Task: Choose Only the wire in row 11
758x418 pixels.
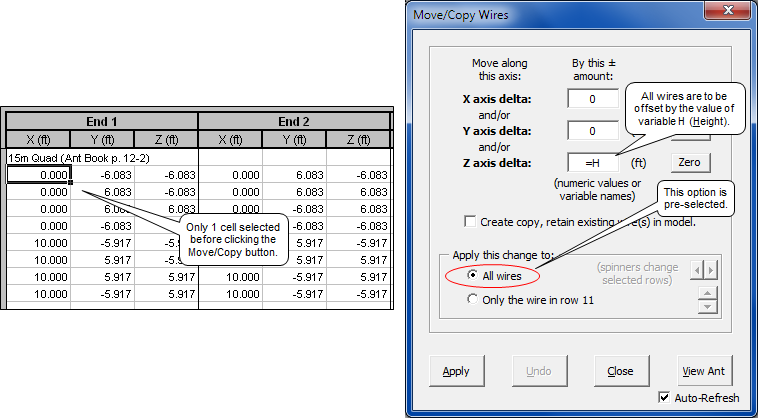Action: click(x=476, y=298)
